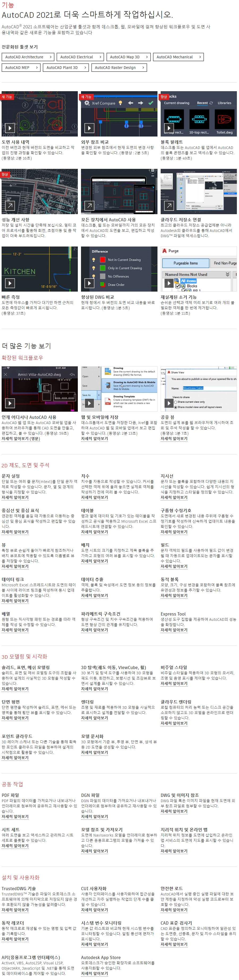Image resolution: width=239 pixels, height=980 pixels.
Task: Play the 웹 및 모바일에 저장 video
Action: point(89,403)
